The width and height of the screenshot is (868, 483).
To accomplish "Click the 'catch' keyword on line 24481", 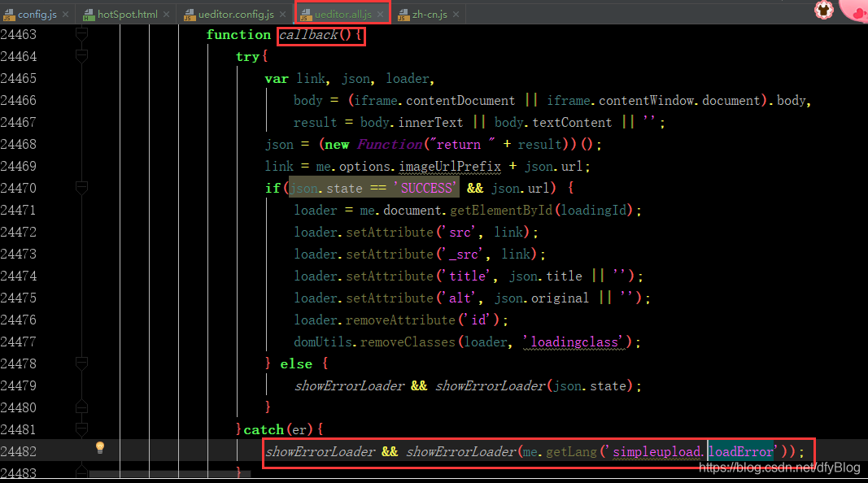I will (x=264, y=430).
